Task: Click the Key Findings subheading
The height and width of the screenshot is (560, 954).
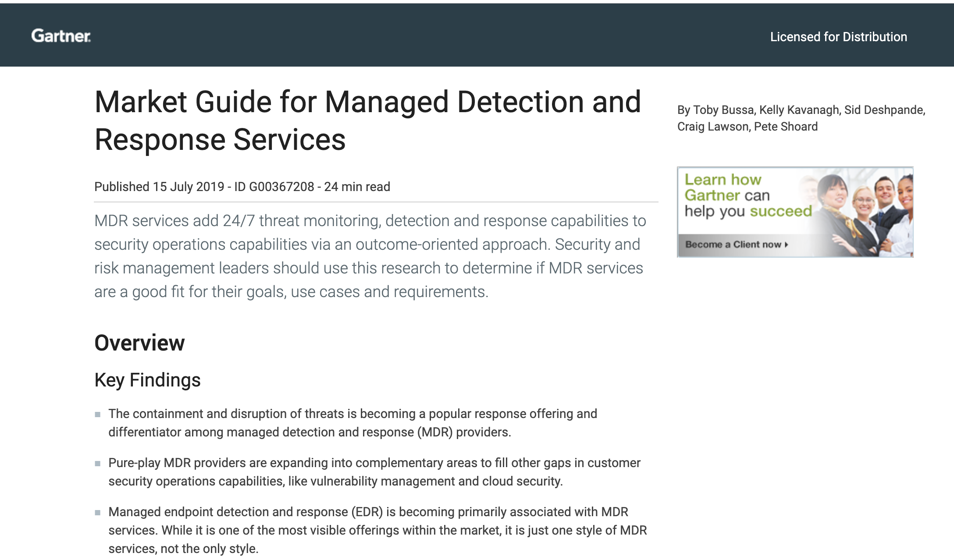Action: click(x=147, y=380)
